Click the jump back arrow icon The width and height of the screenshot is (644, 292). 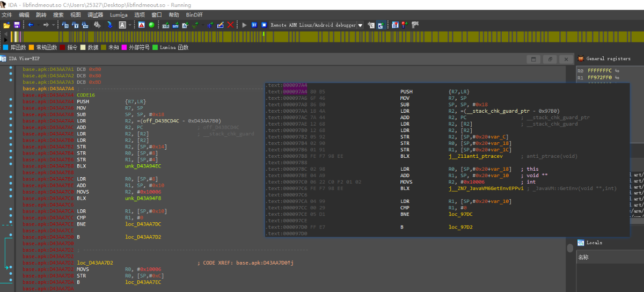click(31, 25)
